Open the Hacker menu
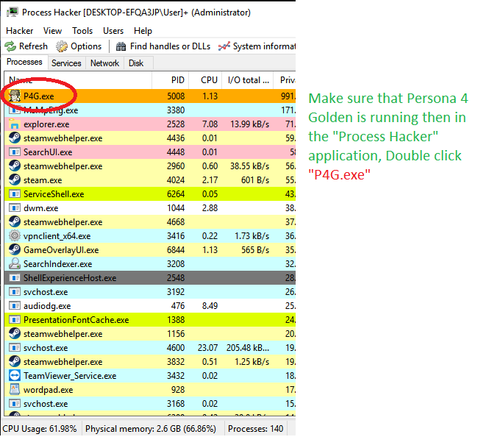This screenshot has width=478, height=448. [x=20, y=31]
